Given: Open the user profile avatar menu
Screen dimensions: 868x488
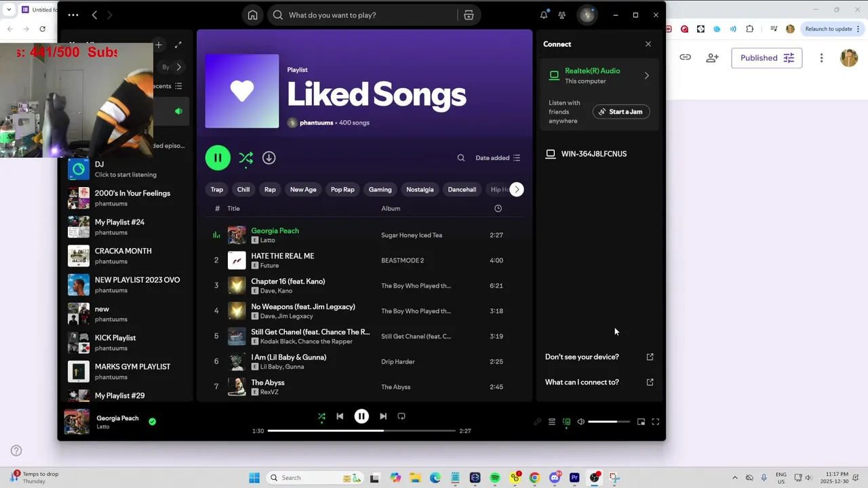Looking at the screenshot, I should point(587,15).
